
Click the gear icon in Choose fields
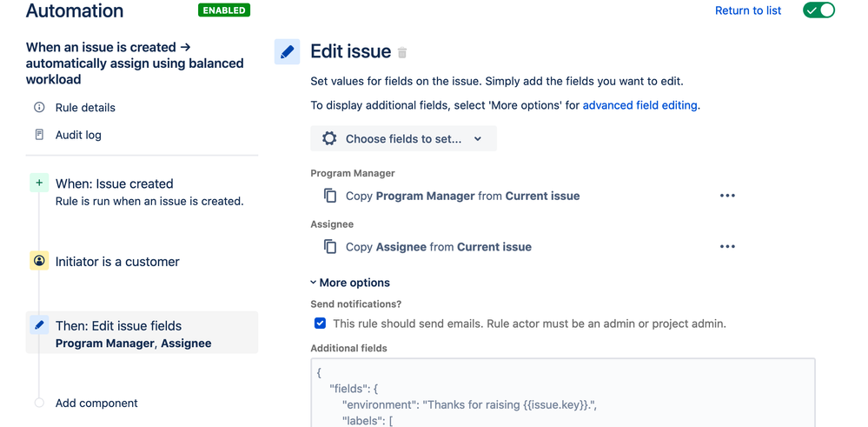click(329, 138)
